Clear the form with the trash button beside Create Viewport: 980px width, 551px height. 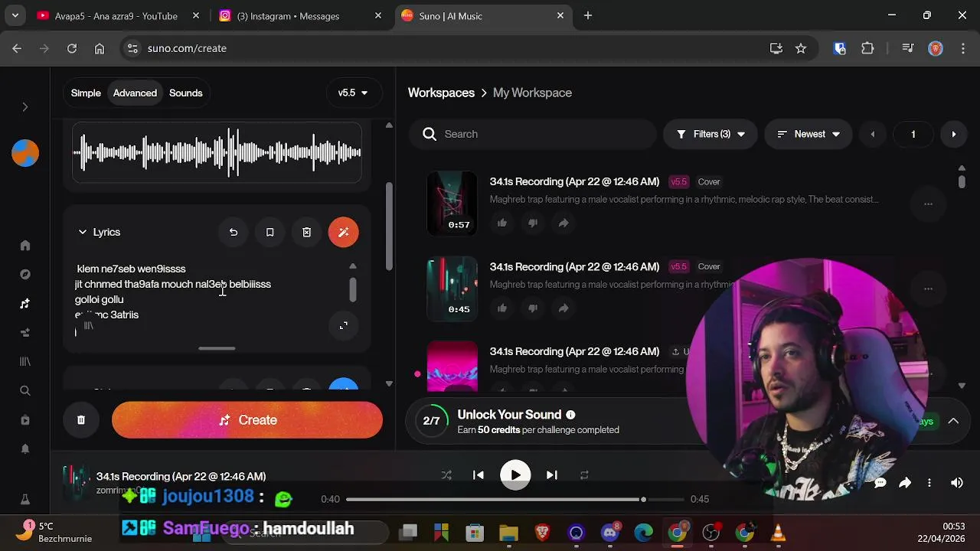tap(81, 420)
